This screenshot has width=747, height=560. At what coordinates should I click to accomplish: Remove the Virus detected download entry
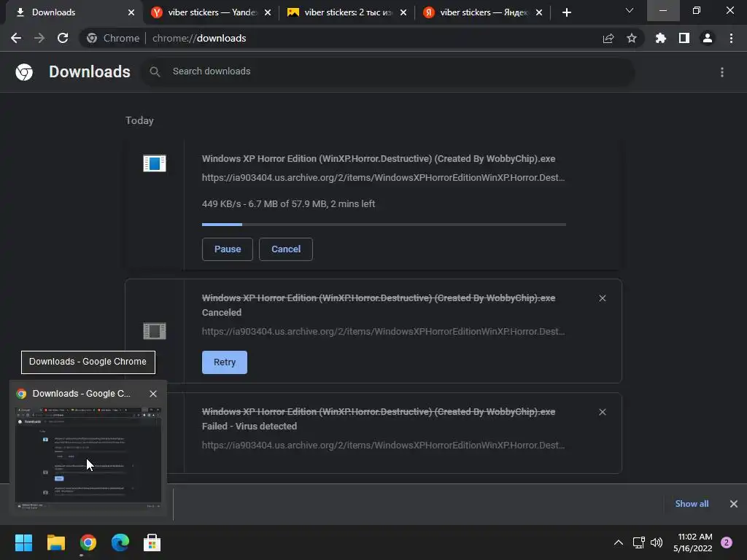click(x=602, y=412)
